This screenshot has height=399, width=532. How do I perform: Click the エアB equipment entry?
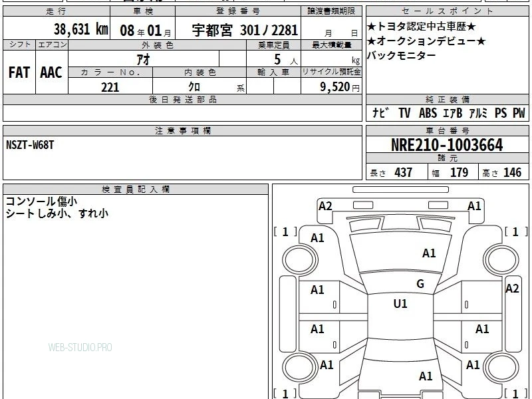point(453,112)
